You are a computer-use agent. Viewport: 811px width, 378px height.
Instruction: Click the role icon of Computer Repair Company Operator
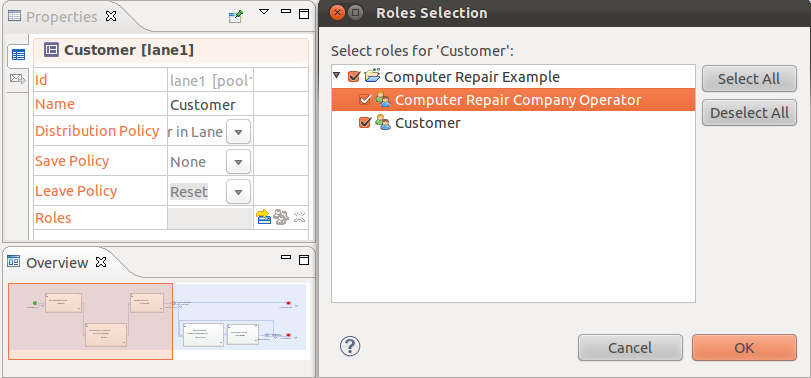pos(383,100)
